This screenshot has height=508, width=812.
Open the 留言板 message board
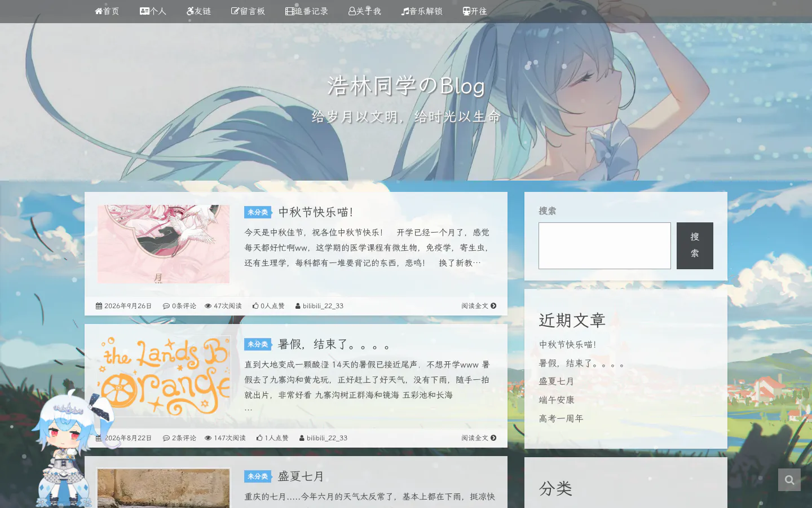tap(248, 11)
